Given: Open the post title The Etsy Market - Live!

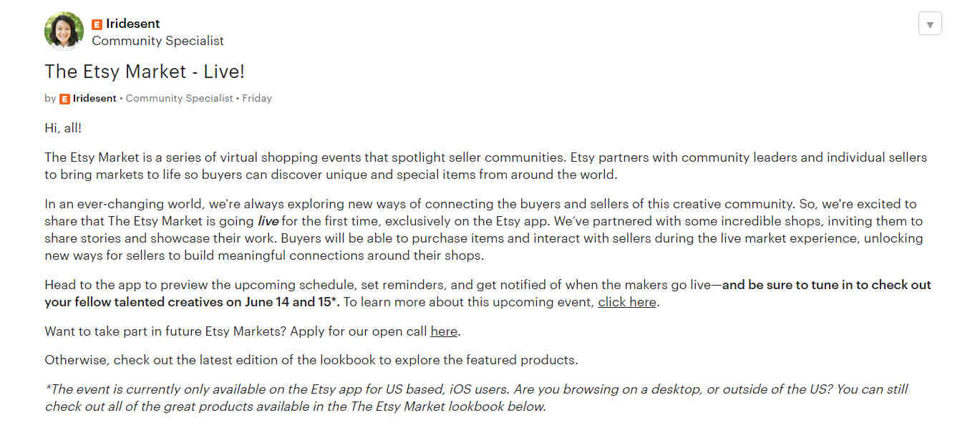Looking at the screenshot, I should coord(145,72).
